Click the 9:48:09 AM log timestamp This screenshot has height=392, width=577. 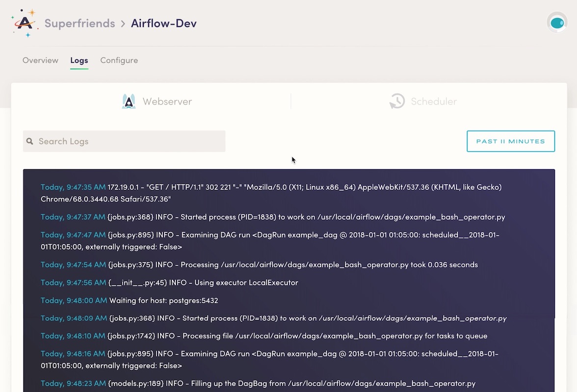pos(74,318)
